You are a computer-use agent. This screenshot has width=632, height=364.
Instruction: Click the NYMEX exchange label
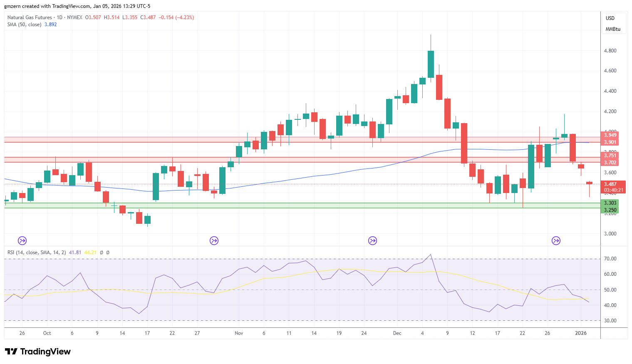click(74, 17)
